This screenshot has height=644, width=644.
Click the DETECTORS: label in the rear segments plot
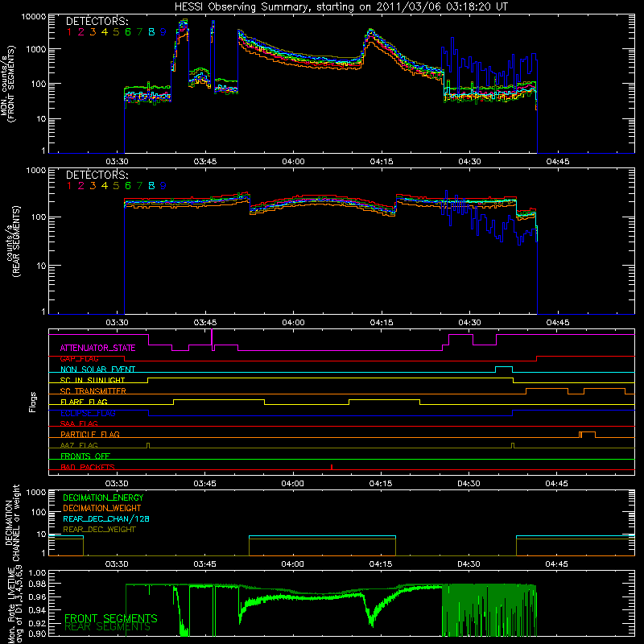(97, 175)
